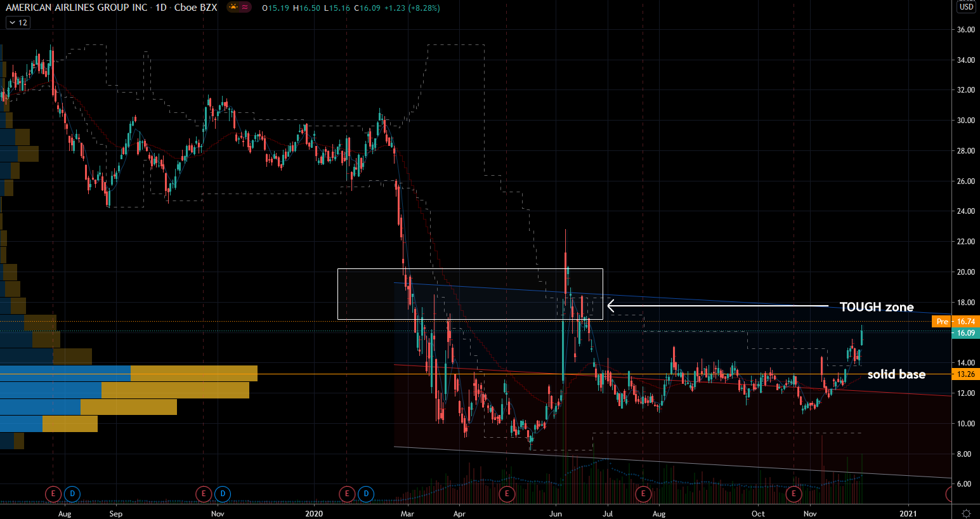This screenshot has height=519, width=980.
Task: Open the dividend marker beside Aug 2019
Action: coord(72,493)
